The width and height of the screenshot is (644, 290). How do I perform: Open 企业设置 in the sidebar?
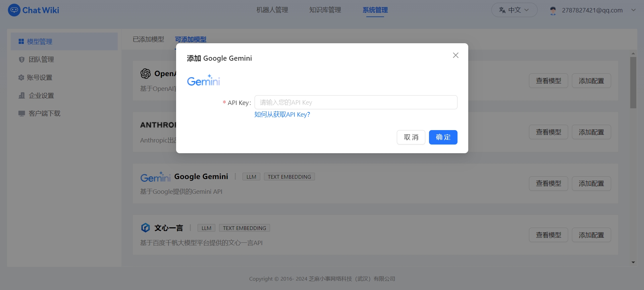coord(64,96)
